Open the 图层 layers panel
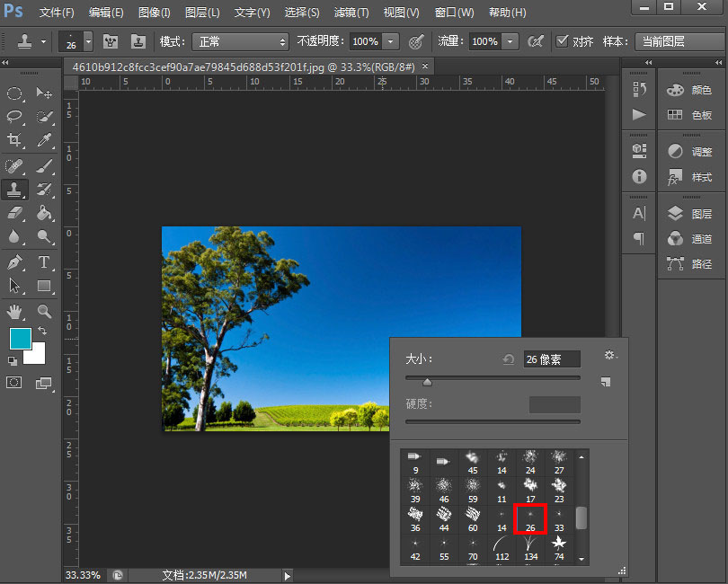Viewport: 728px width, 584px height. [689, 214]
